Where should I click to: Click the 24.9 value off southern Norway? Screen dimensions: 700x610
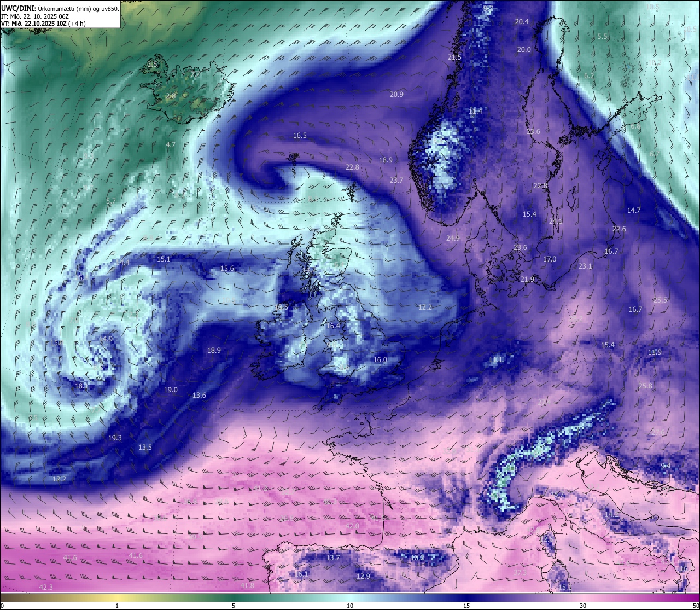point(453,239)
